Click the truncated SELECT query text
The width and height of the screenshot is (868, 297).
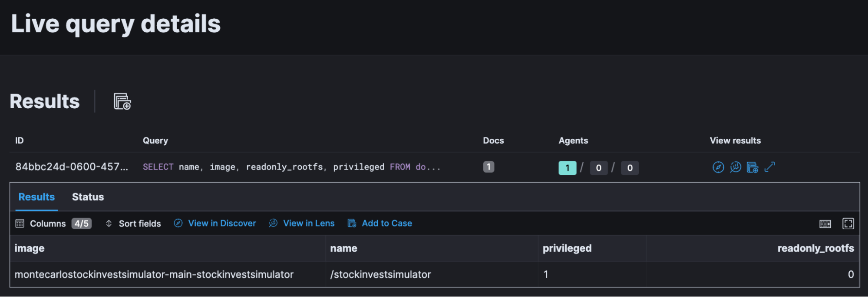pos(291,167)
